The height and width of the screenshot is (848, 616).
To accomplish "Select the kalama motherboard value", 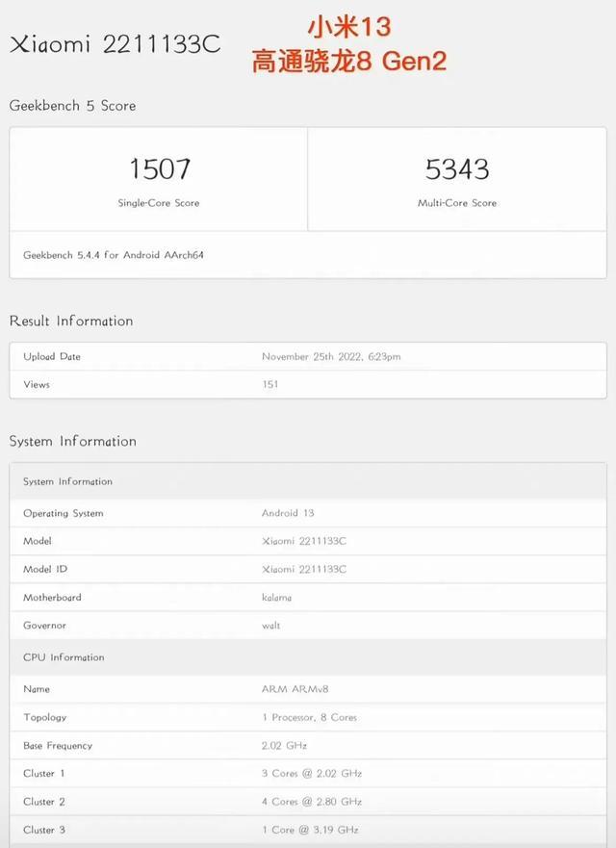I will [x=276, y=598].
